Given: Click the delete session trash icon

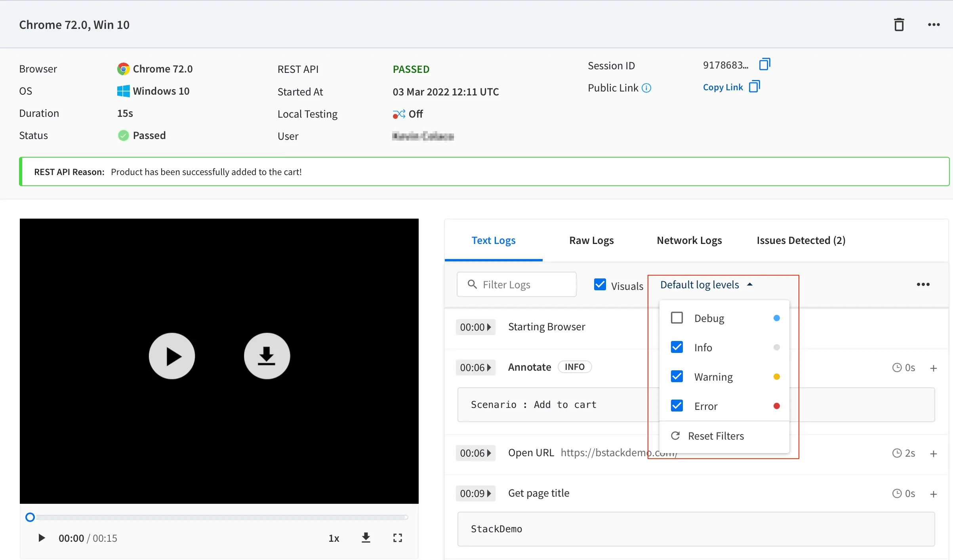Looking at the screenshot, I should pyautogui.click(x=899, y=25).
